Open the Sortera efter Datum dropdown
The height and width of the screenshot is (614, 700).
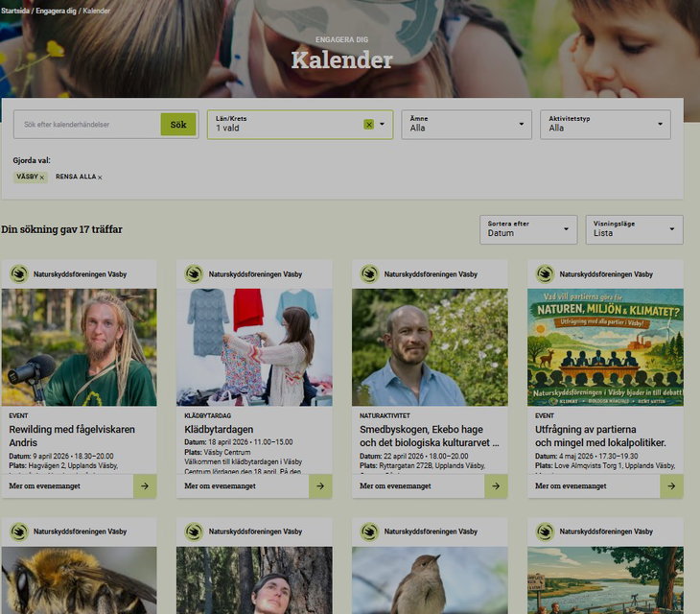tap(527, 229)
